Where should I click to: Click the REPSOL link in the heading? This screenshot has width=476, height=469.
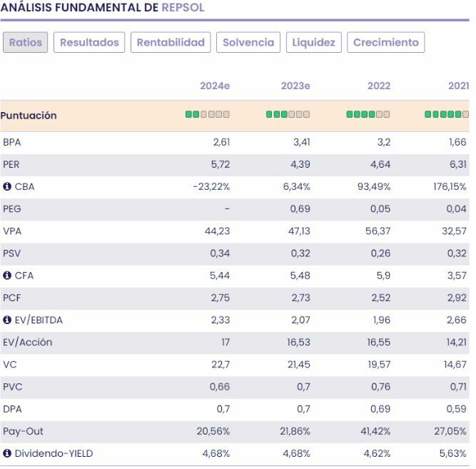pyautogui.click(x=182, y=8)
